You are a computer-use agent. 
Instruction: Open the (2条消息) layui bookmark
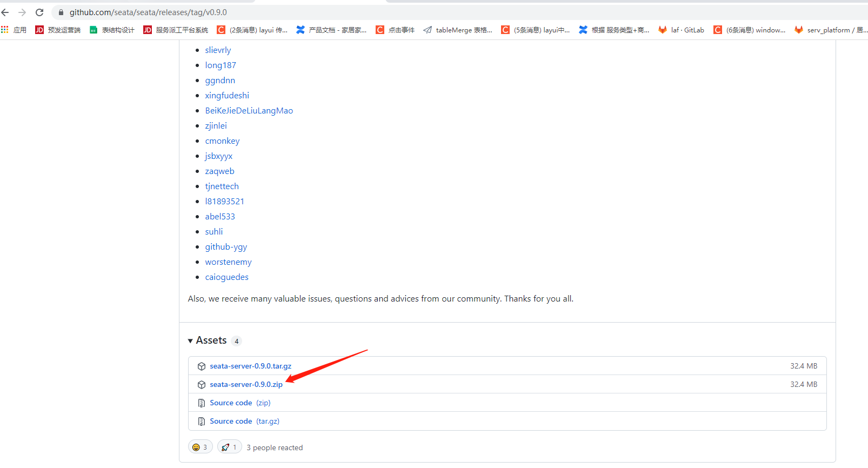(x=252, y=30)
